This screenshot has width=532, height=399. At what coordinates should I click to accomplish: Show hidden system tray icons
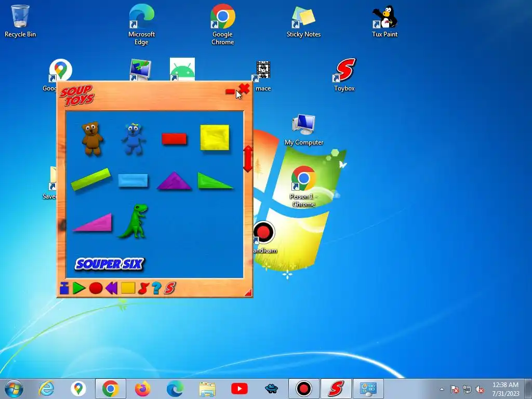pos(442,389)
